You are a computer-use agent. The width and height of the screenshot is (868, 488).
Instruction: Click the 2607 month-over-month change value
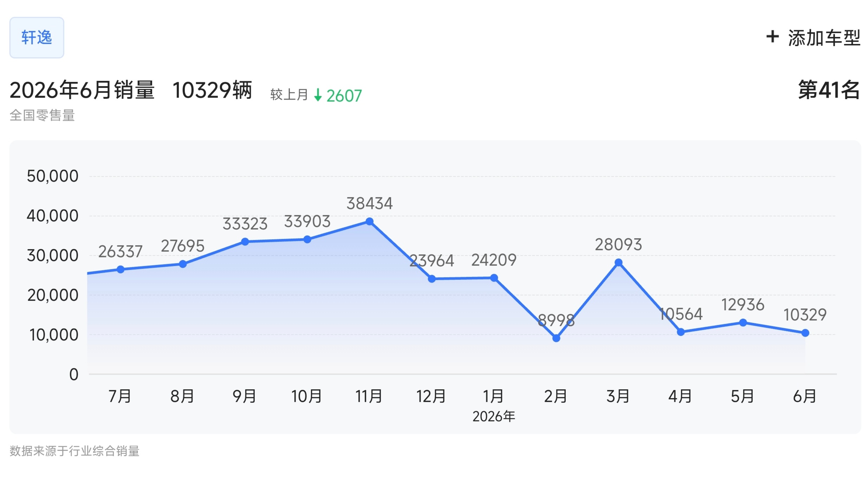point(344,96)
